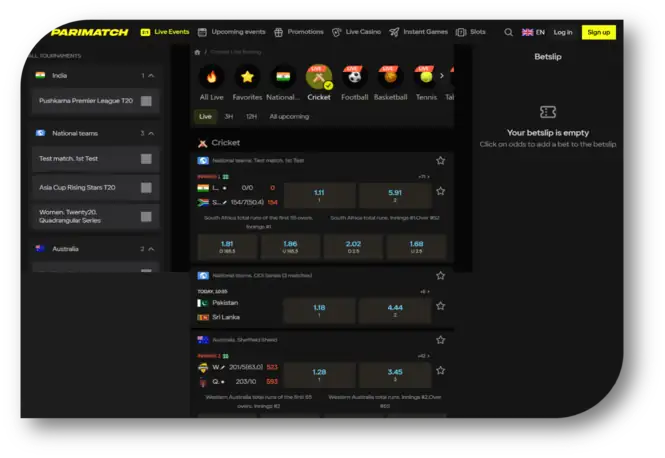Click the home breadcrumb icon

tap(197, 52)
